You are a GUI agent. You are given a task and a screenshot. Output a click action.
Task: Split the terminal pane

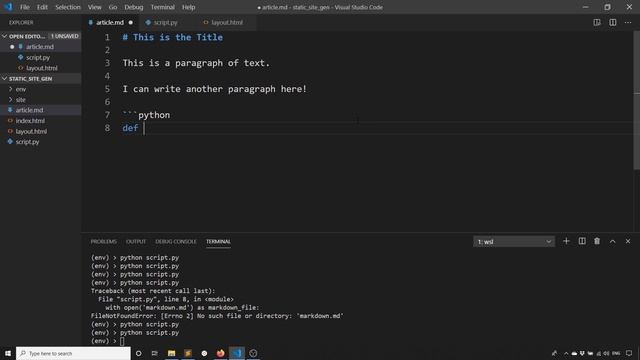(x=582, y=241)
